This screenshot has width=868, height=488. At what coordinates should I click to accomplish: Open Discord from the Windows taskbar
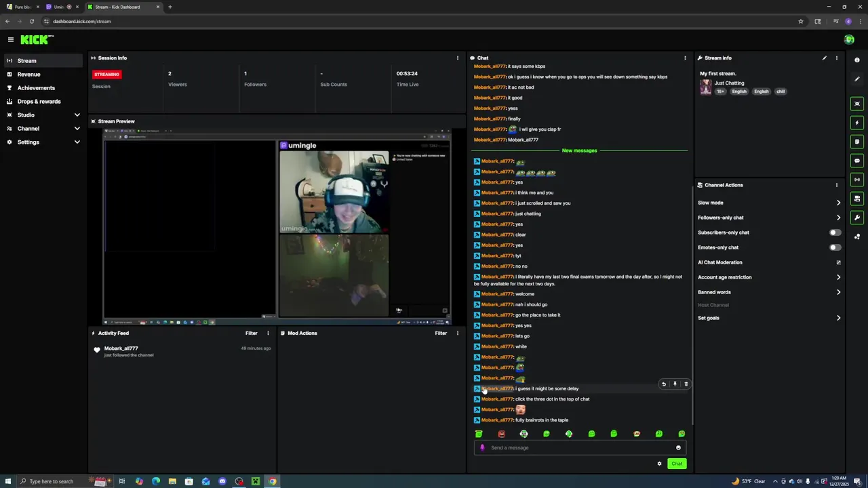tap(222, 481)
